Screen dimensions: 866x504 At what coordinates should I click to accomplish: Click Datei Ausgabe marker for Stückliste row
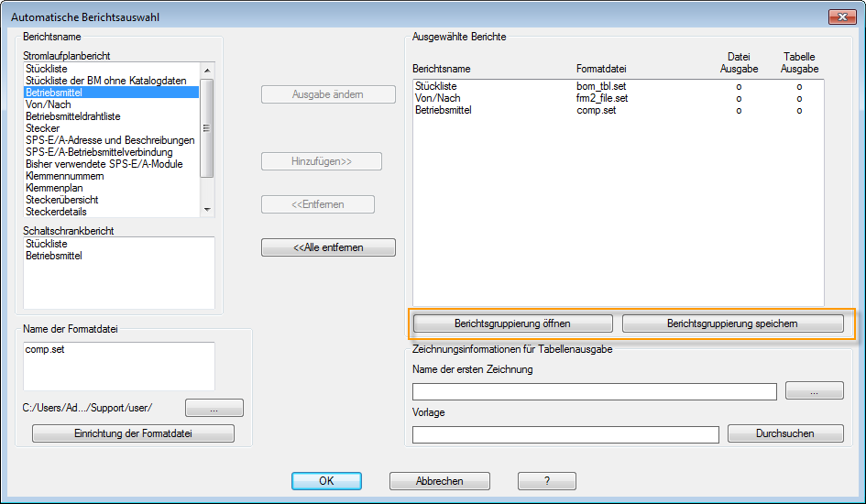739,87
